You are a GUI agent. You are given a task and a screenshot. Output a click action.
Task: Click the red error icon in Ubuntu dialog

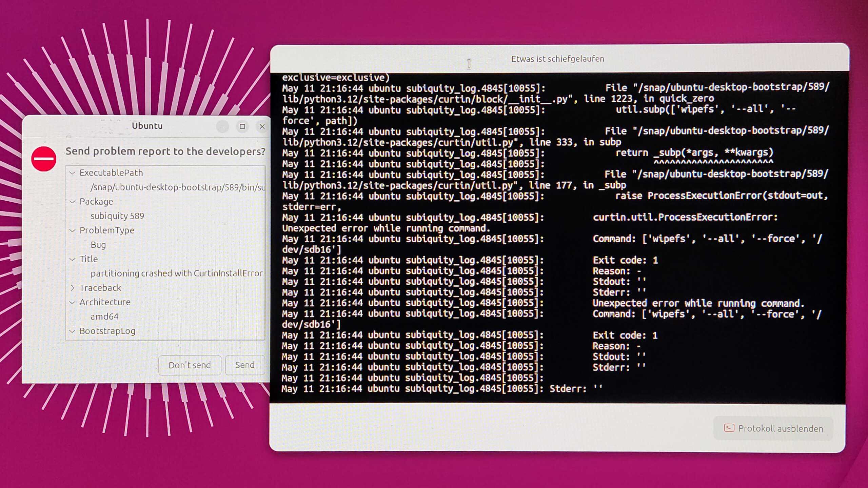point(44,159)
